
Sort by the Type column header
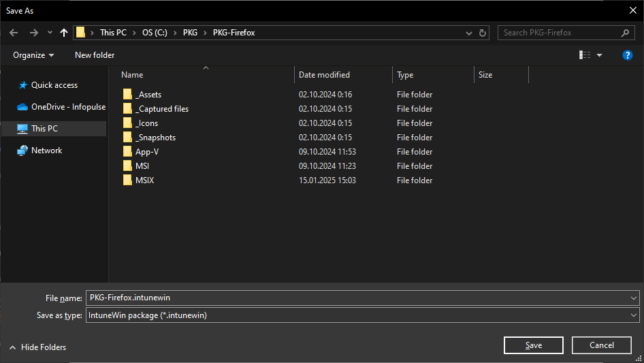click(x=405, y=75)
